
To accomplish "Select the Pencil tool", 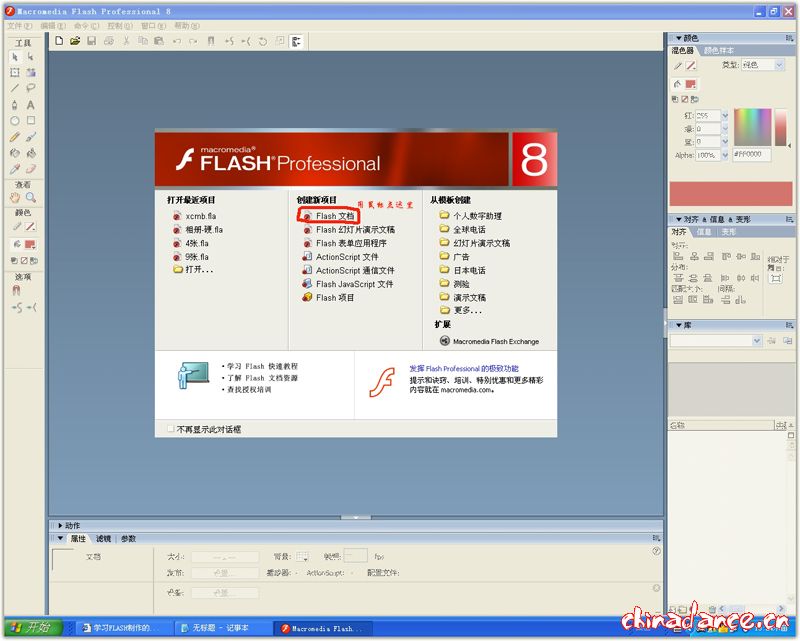I will click(14, 136).
